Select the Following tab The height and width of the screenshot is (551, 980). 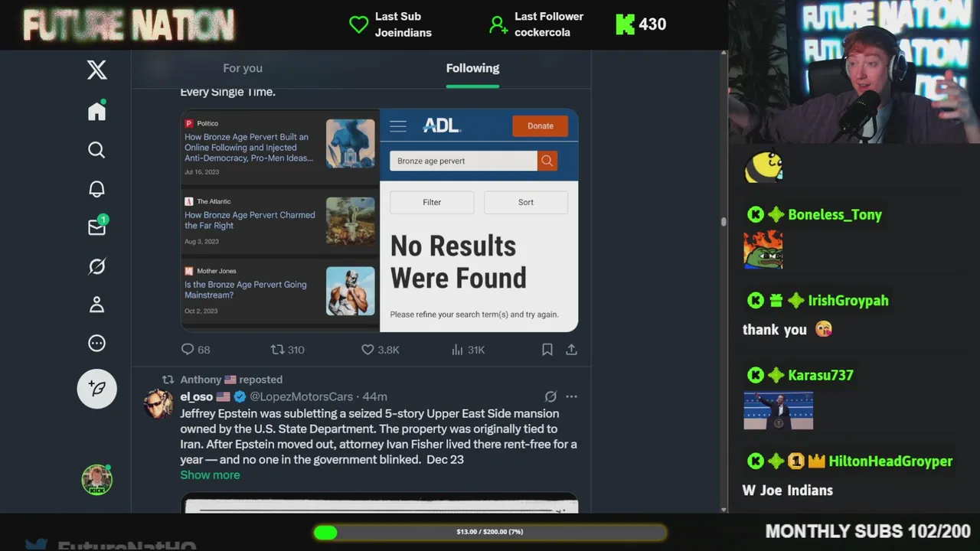pos(472,68)
